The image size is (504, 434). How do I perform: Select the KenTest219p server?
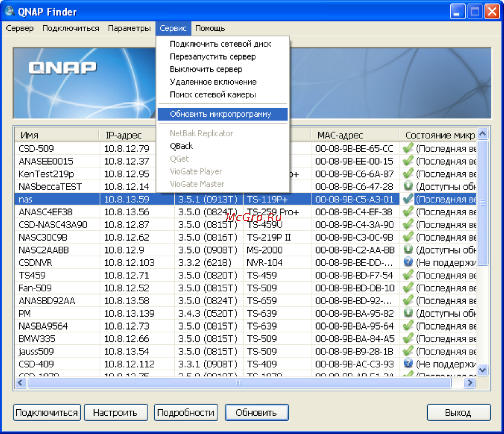46,174
